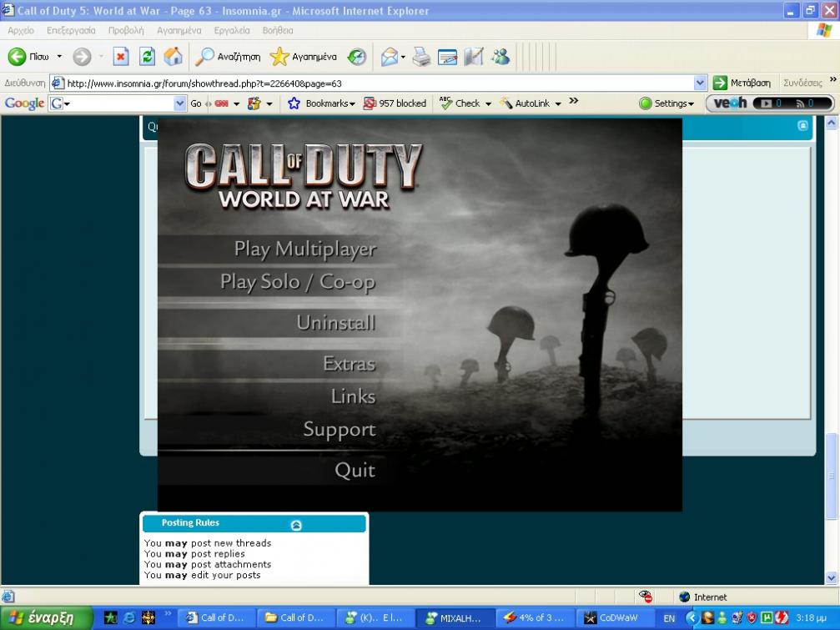Expand Συνδέσεις links bar chevron

point(833,79)
